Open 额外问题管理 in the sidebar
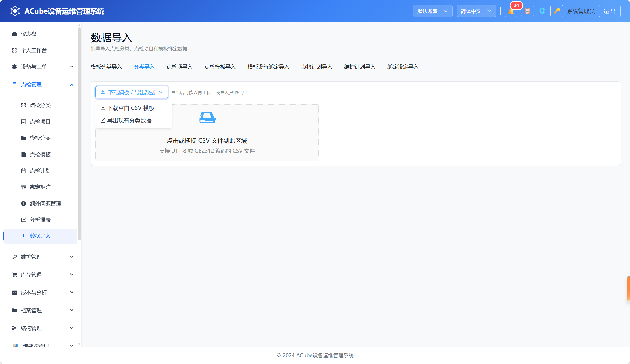This screenshot has width=630, height=364. [x=40, y=203]
